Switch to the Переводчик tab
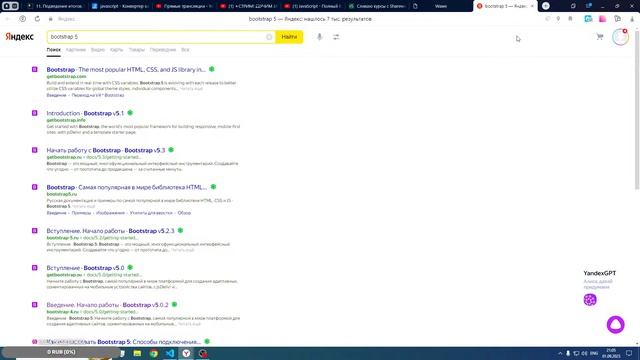The image size is (640, 360). (163, 50)
